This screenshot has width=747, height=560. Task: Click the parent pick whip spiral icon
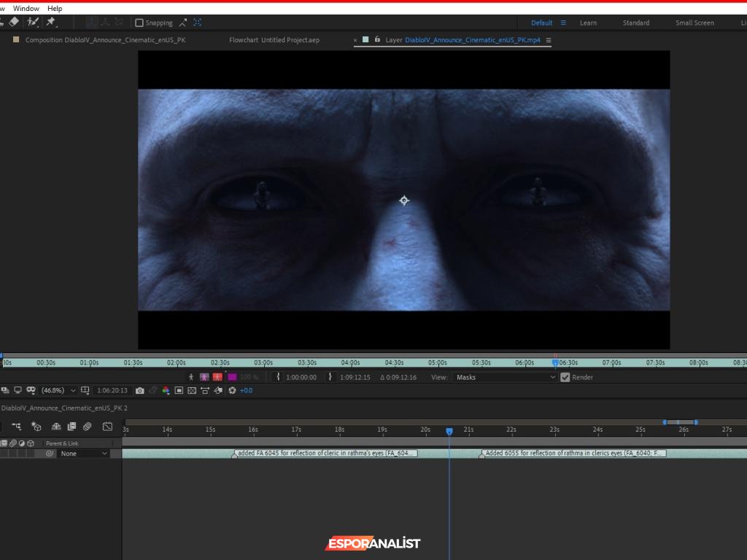pyautogui.click(x=49, y=454)
